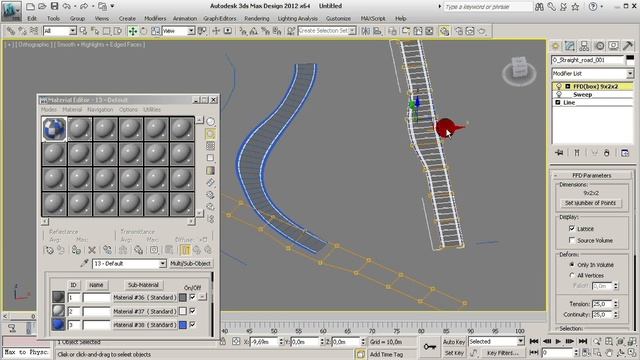The image size is (640, 360).
Task: Open the Hierarchy command panel tab
Action: coord(584,46)
